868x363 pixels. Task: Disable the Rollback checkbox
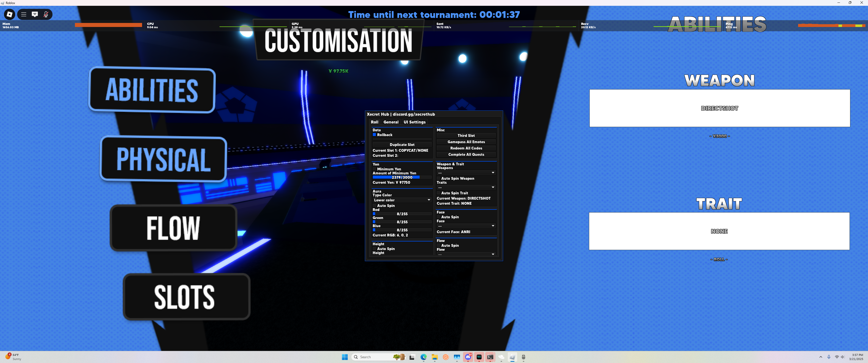pos(374,135)
